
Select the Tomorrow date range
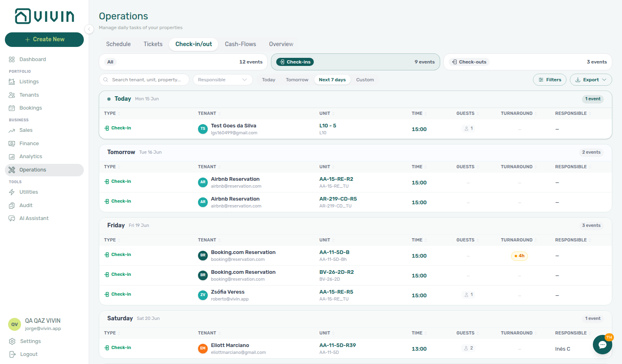coord(297,80)
